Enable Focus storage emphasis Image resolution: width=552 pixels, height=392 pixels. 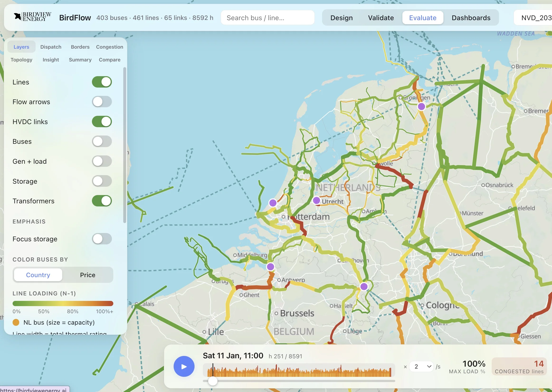click(102, 239)
